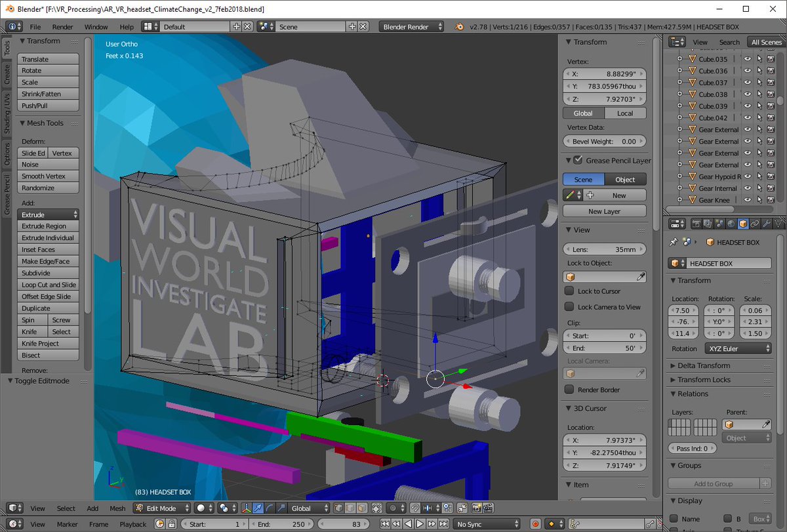This screenshot has height=532, width=787.
Task: Open the Render properties tab camera icon
Action: pos(696,224)
